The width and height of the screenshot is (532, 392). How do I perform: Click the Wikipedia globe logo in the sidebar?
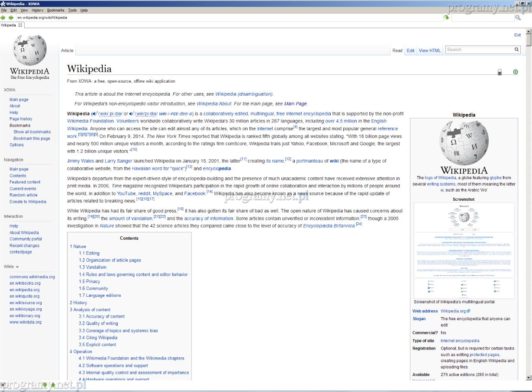click(30, 51)
